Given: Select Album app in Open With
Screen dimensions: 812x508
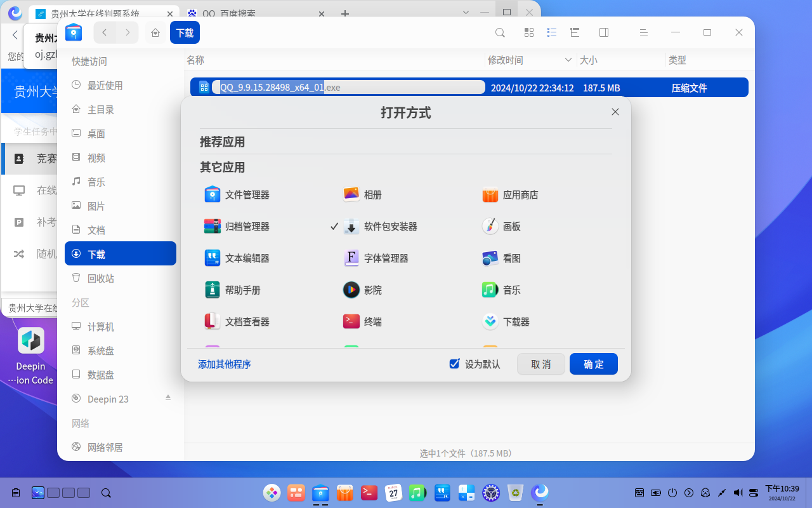Looking at the screenshot, I should (x=363, y=195).
